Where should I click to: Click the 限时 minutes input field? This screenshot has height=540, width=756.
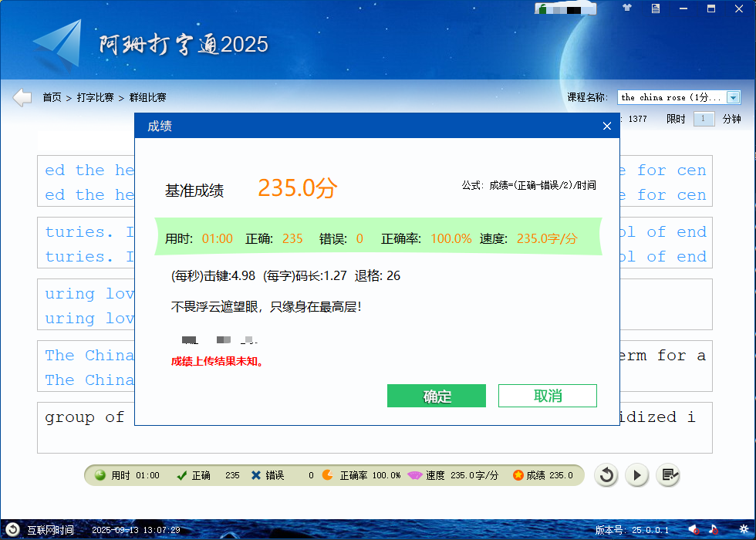[704, 119]
